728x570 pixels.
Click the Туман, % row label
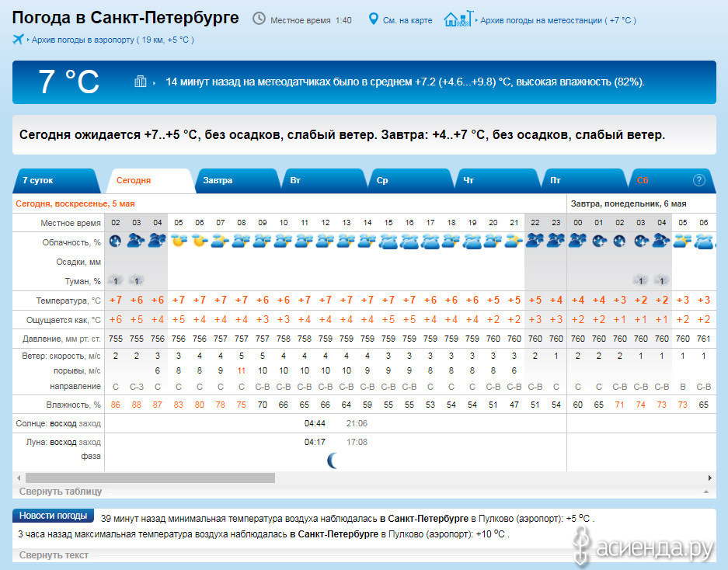click(x=82, y=281)
